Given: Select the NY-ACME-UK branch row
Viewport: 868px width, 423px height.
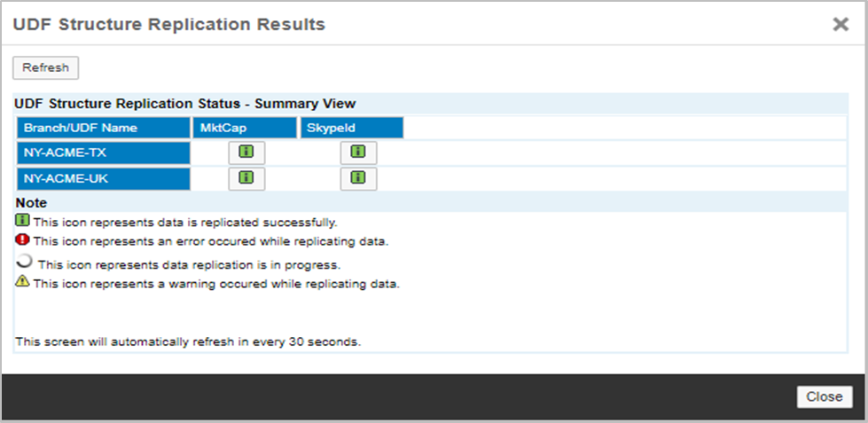Looking at the screenshot, I should tap(103, 178).
